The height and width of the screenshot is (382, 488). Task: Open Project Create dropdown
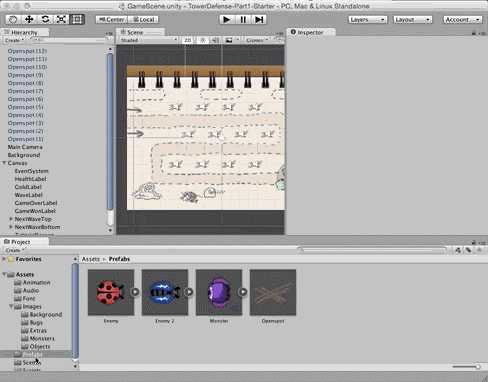[14, 250]
